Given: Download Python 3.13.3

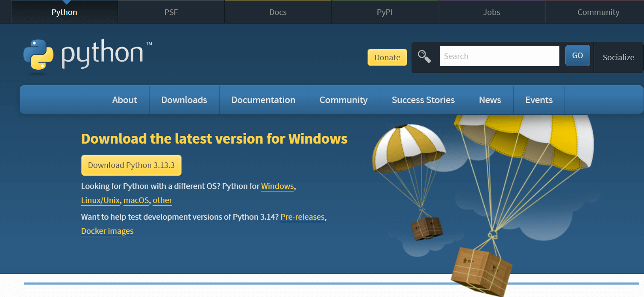Looking at the screenshot, I should pyautogui.click(x=131, y=165).
